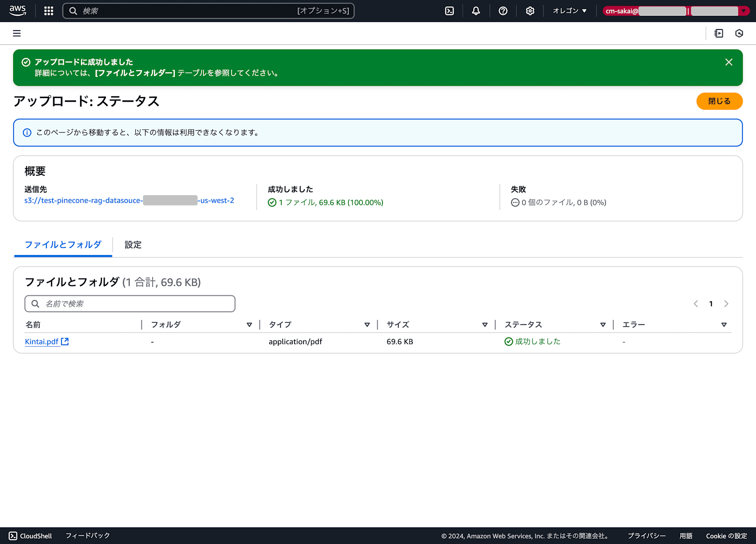Open the AWS home logo
This screenshot has height=544, width=756.
(17, 11)
